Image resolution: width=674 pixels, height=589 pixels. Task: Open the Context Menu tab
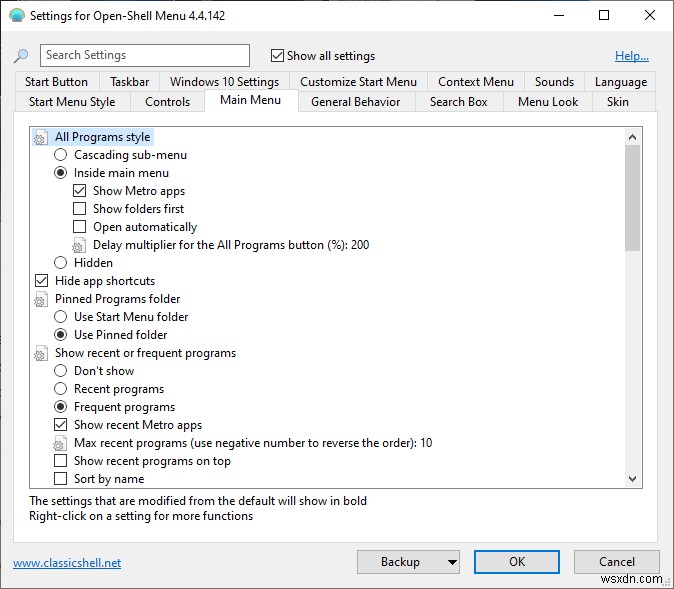(x=476, y=82)
